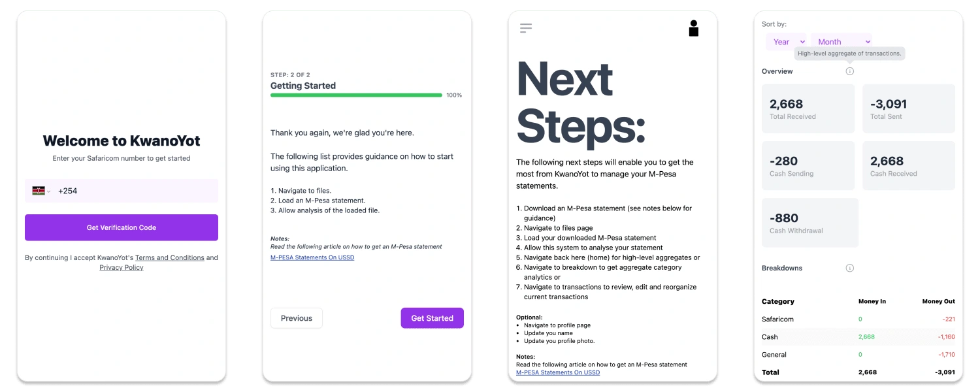Select the Total Received overview card
The height and width of the screenshot is (392, 980).
808,108
